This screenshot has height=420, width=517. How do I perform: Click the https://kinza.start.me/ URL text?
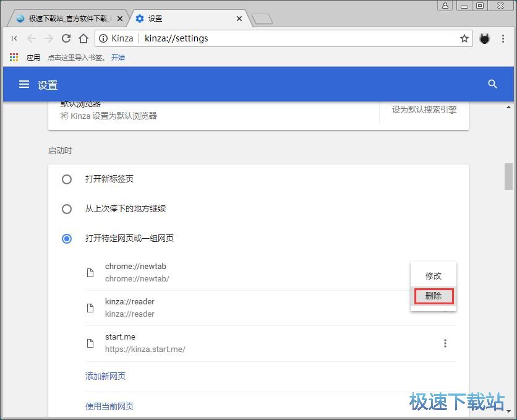[x=145, y=349]
